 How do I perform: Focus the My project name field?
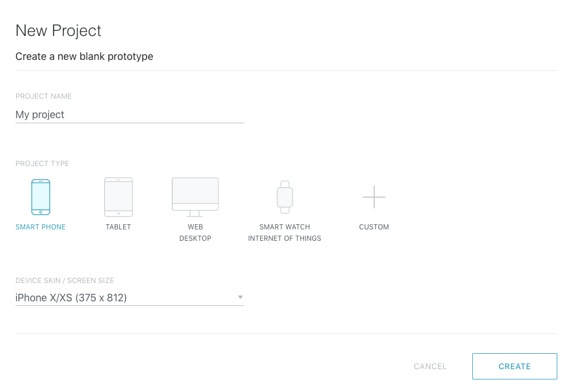coord(129,115)
